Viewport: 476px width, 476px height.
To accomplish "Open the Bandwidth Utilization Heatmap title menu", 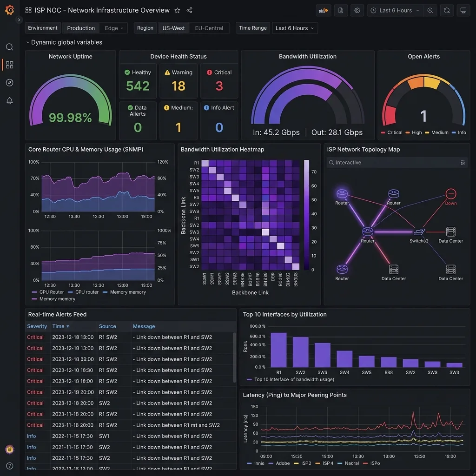I will tap(223, 149).
